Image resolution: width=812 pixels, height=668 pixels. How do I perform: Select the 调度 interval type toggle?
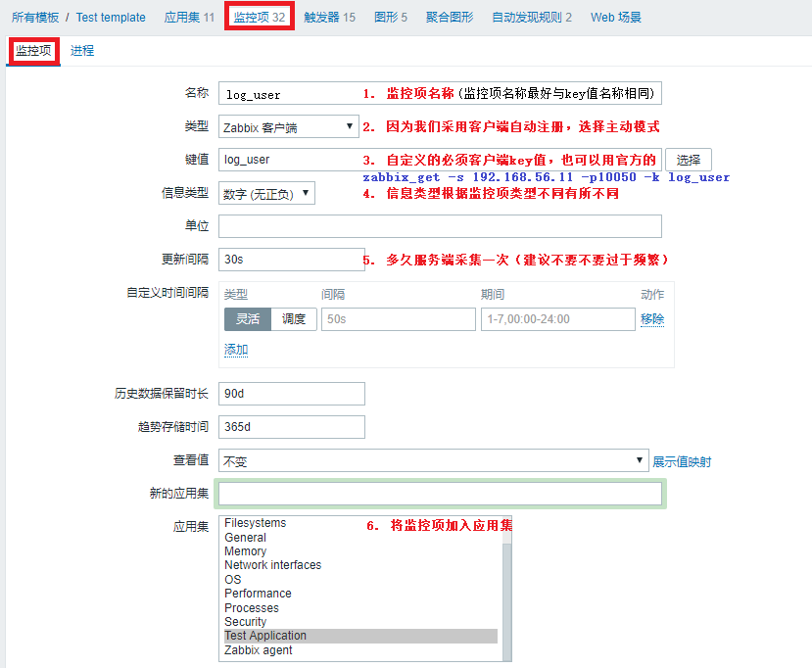294,319
